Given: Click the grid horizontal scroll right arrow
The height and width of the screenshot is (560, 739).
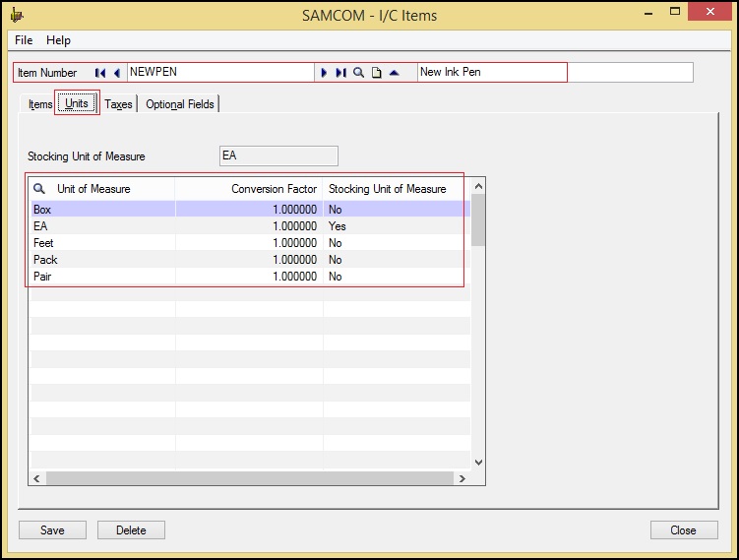Looking at the screenshot, I should (462, 478).
